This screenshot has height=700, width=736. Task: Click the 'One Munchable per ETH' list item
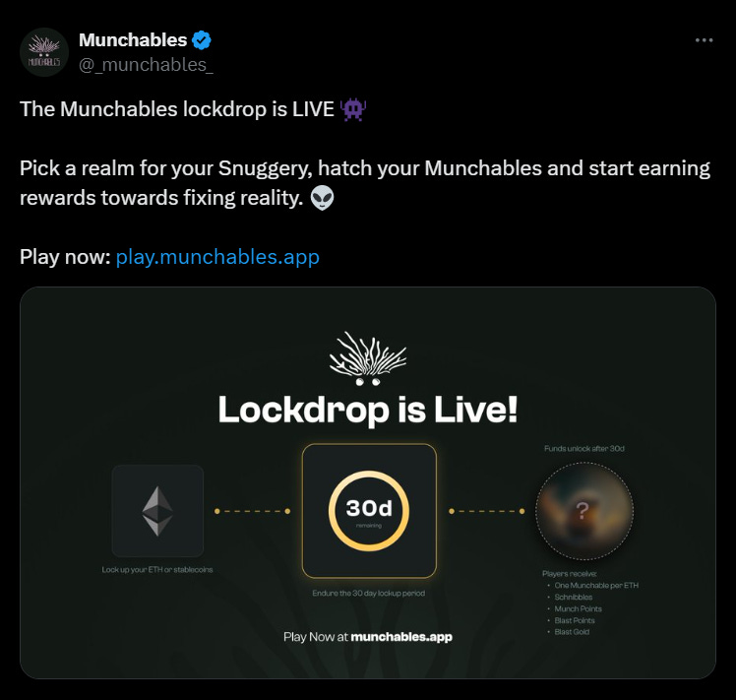[596, 586]
